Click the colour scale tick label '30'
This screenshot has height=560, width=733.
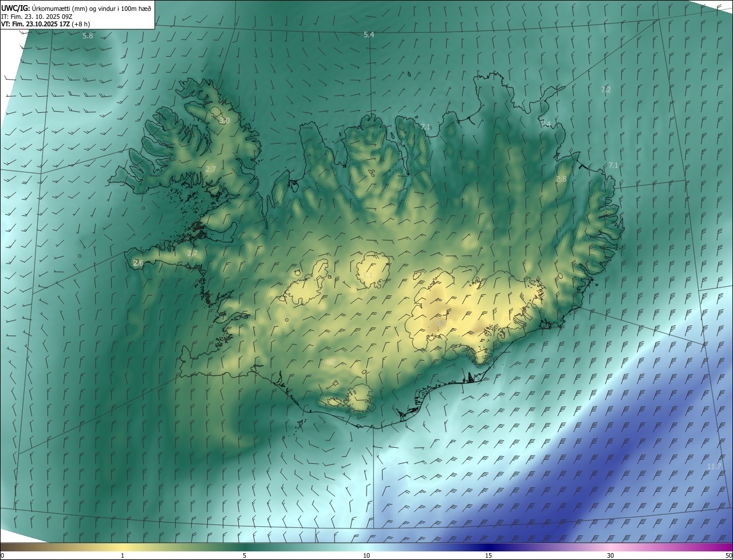click(x=610, y=555)
